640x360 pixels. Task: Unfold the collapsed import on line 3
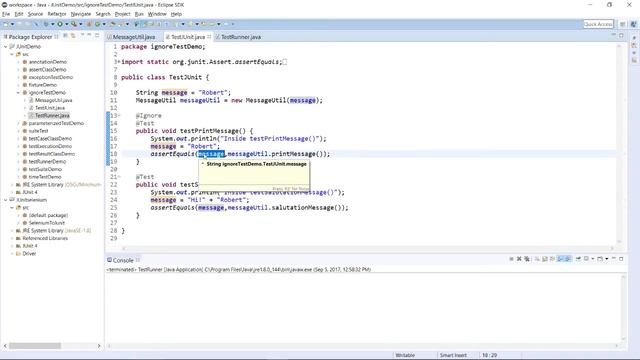[x=119, y=62]
